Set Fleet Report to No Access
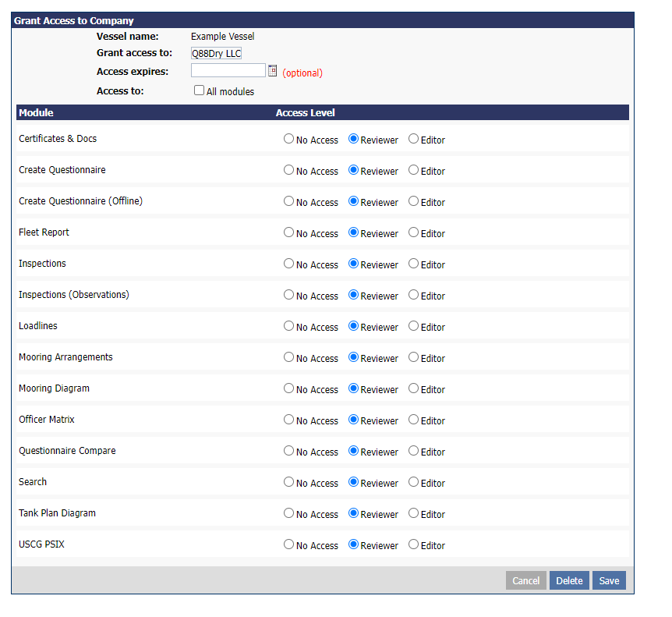The width and height of the screenshot is (672, 617). point(288,232)
